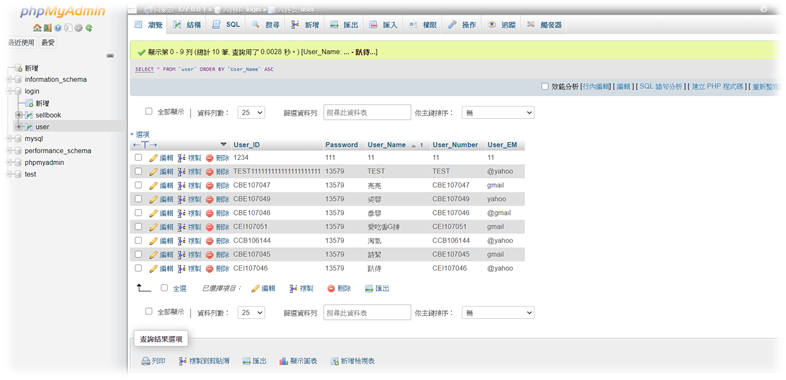Switch to the 操作 (Operations) tab
This screenshot has height=380, width=786.
point(462,25)
